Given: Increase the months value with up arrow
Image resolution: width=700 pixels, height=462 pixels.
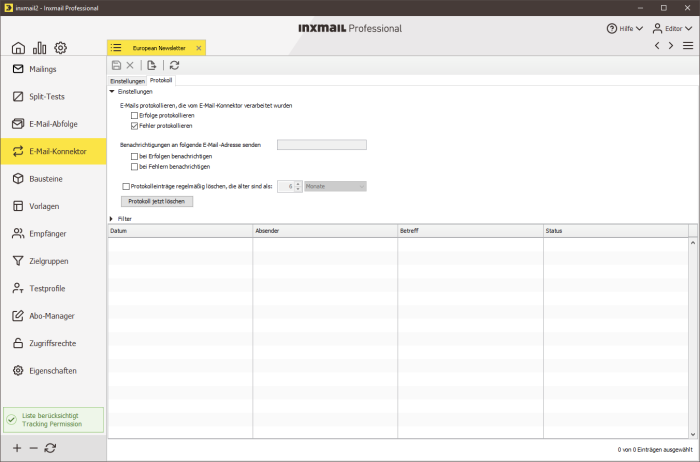Looking at the screenshot, I should [298, 183].
